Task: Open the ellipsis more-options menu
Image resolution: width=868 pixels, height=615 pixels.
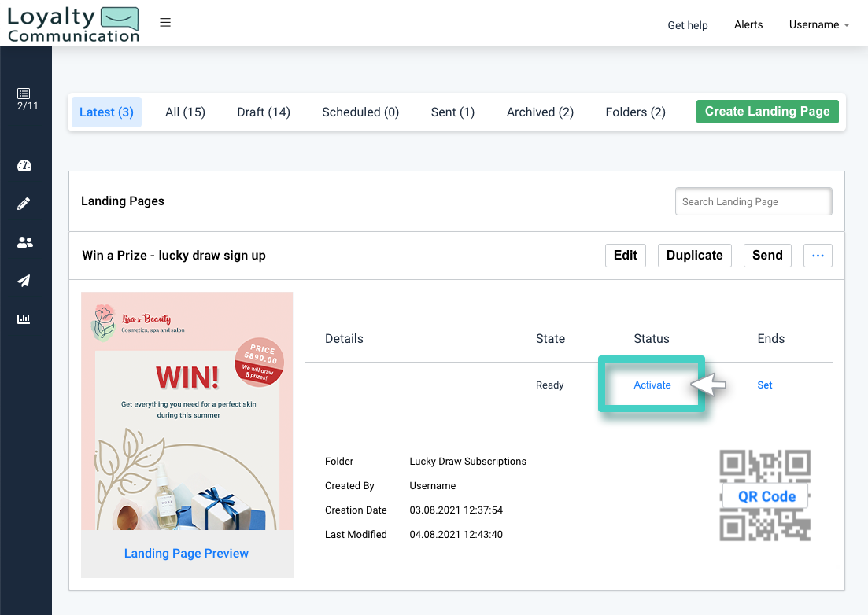Action: pyautogui.click(x=818, y=255)
